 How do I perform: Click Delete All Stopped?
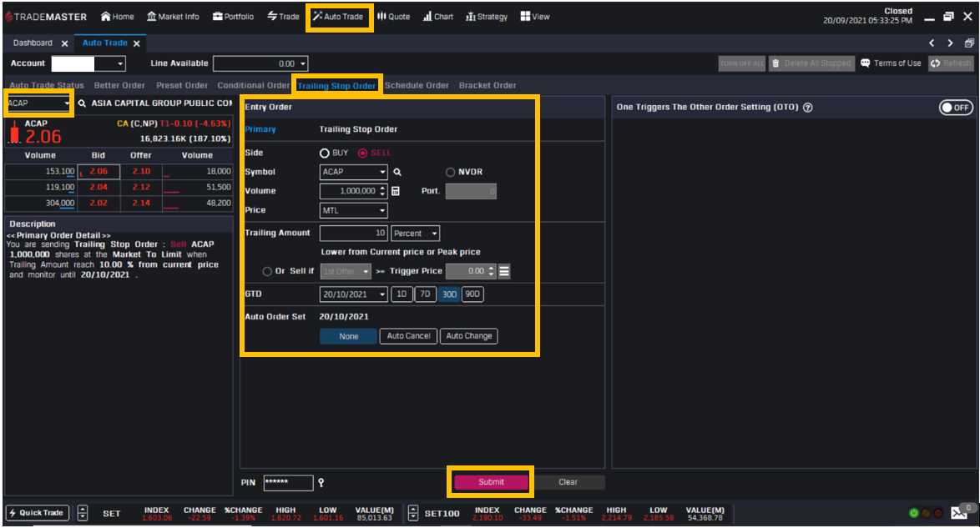click(811, 63)
